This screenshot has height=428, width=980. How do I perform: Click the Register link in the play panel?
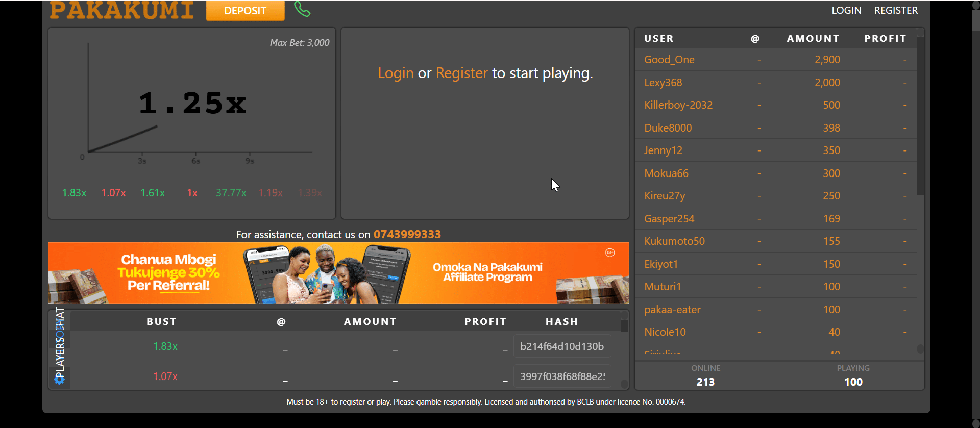pos(461,73)
